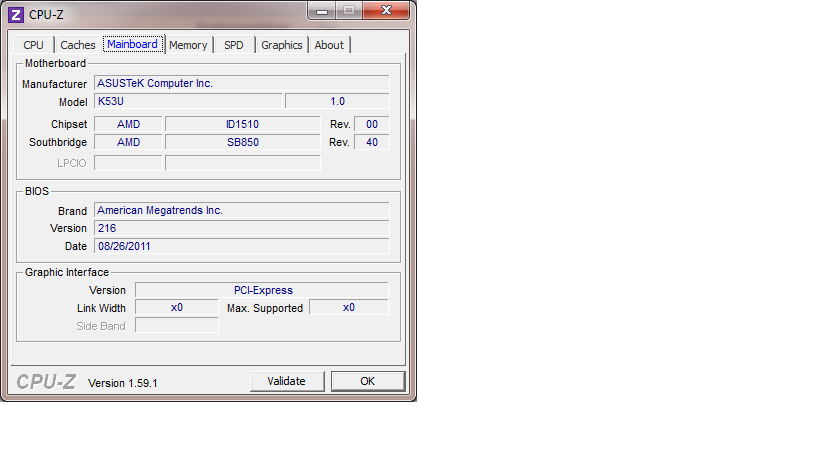Click the PCI-Express version field
This screenshot has height=460, width=819.
262,290
